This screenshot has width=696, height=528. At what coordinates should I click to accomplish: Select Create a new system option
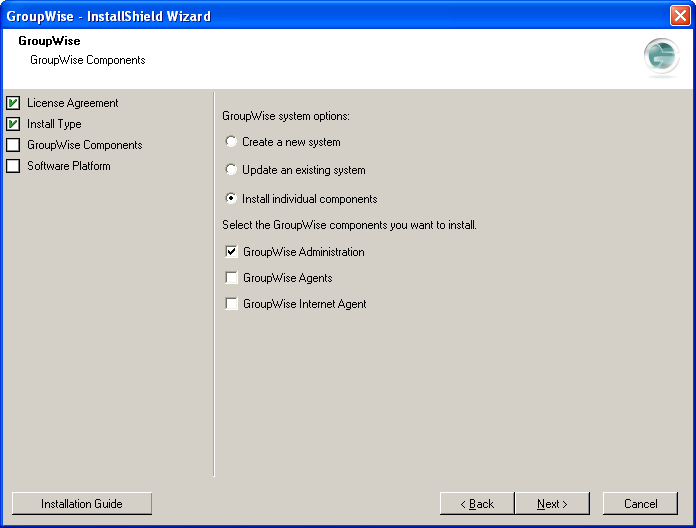(x=231, y=142)
